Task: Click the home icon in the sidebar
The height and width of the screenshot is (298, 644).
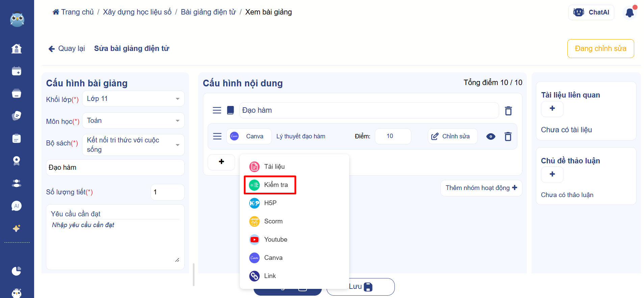Action: point(17,49)
